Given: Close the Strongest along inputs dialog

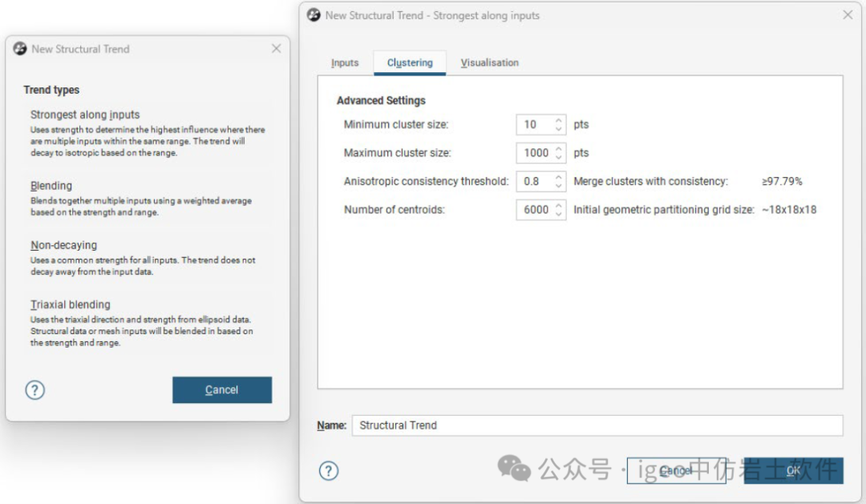Looking at the screenshot, I should coord(848,15).
